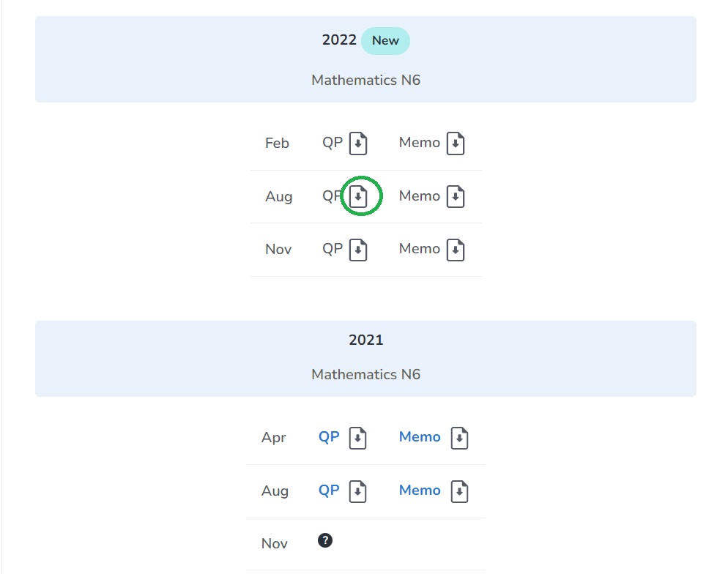Download the Nov 2022 memo icon
This screenshot has height=574, width=728.
point(456,250)
